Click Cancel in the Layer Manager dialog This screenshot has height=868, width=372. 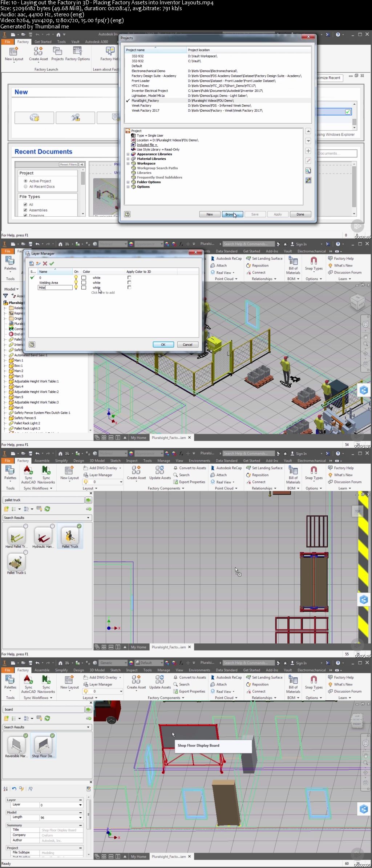click(x=188, y=344)
